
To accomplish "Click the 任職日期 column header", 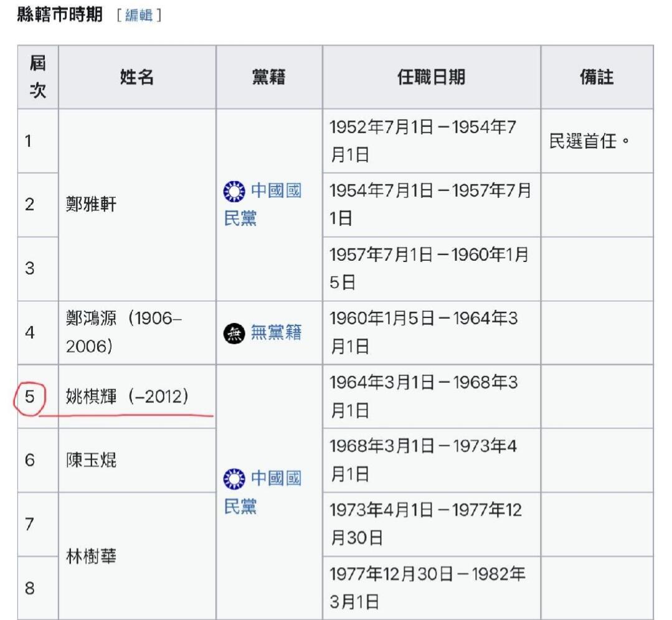I will click(x=431, y=77).
